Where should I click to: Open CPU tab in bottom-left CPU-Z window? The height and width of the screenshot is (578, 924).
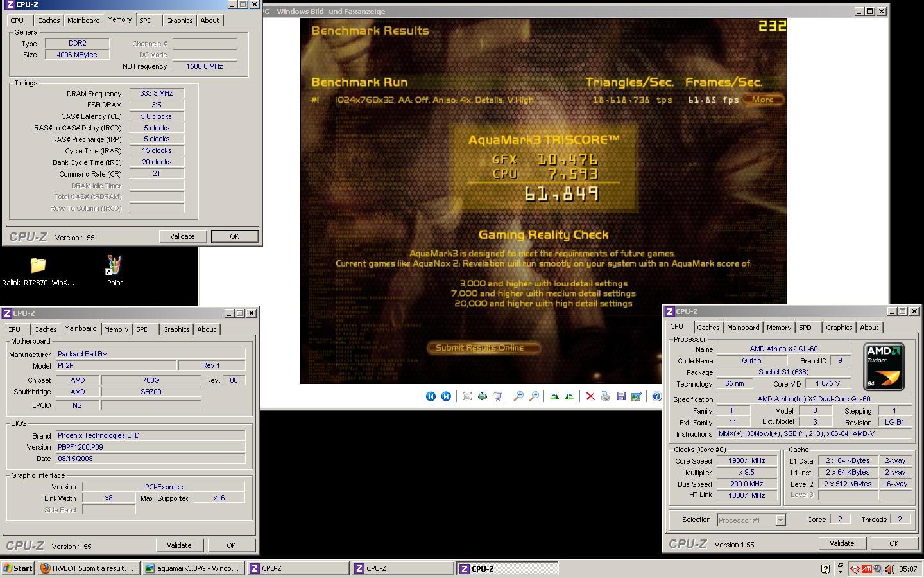pos(14,329)
